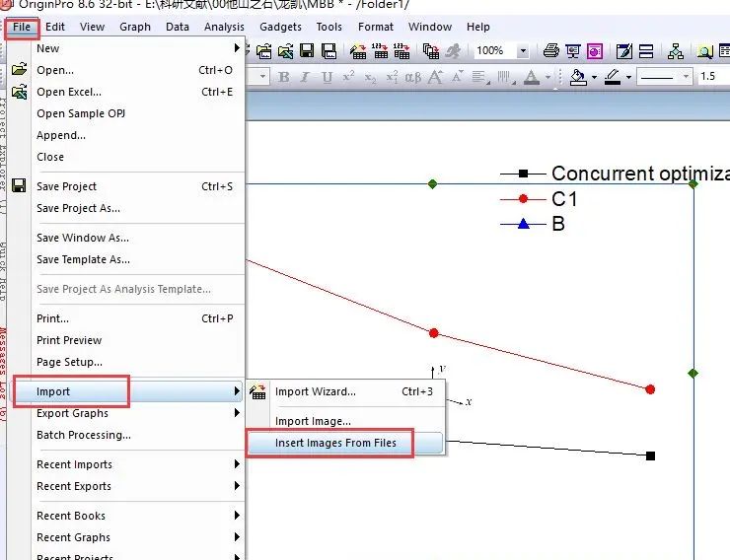Expand the Recent Books submenu
This screenshot has width=730, height=560.
[138, 516]
